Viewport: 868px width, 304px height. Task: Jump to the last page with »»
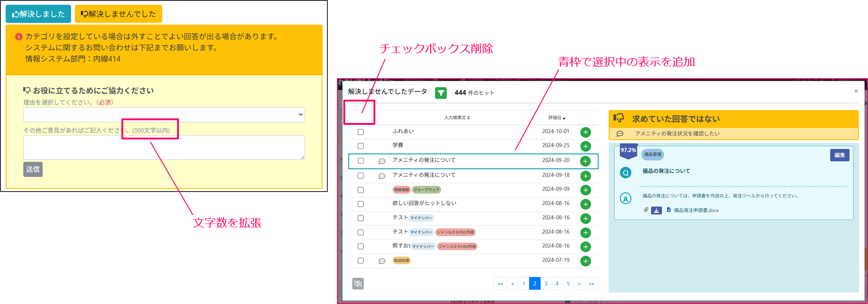coord(591,283)
